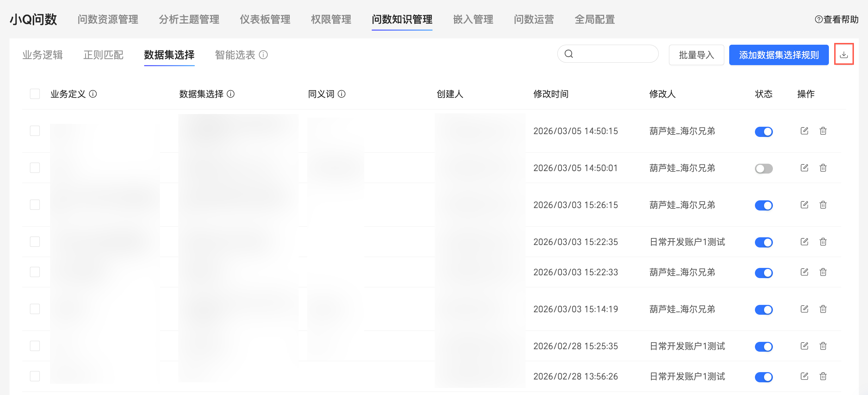
Task: Switch to 正则匹配 tab
Action: [103, 55]
